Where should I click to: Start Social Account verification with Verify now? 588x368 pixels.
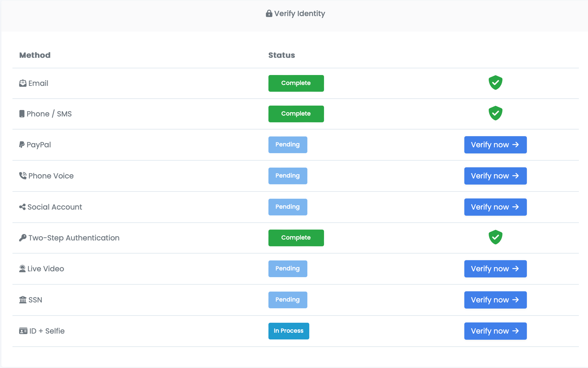tap(495, 207)
